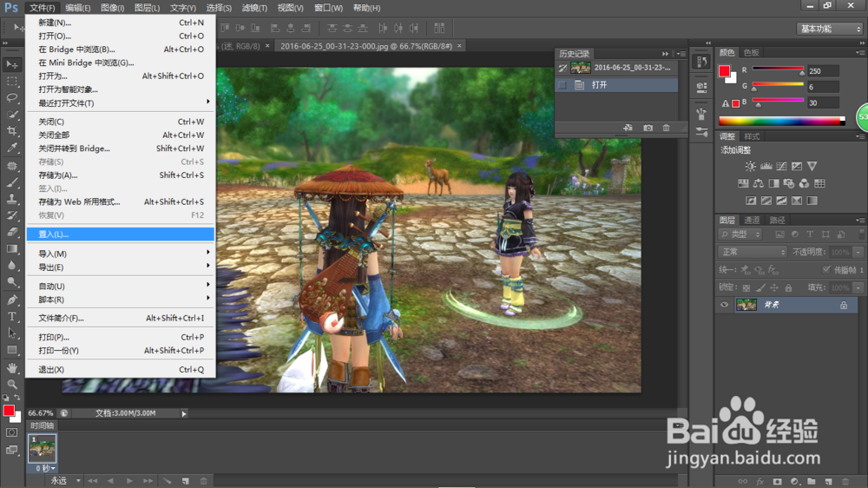The width and height of the screenshot is (868, 488).
Task: Toggle lock image pixels
Action: point(760,287)
